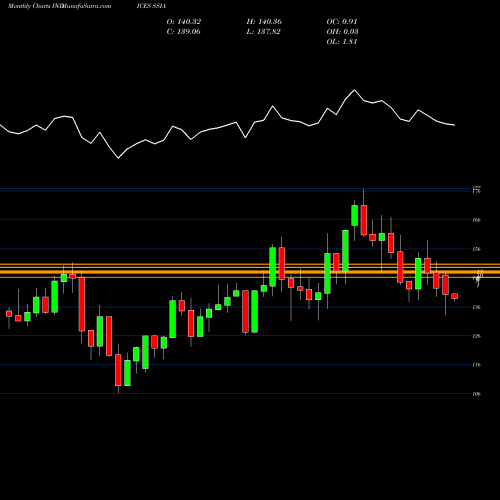Click the 166 price axis label
Screen dimensions: 500x500
click(x=477, y=220)
